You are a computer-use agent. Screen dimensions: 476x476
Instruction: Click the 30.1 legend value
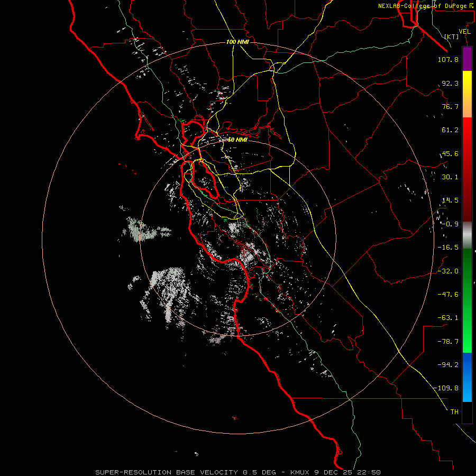[450, 177]
